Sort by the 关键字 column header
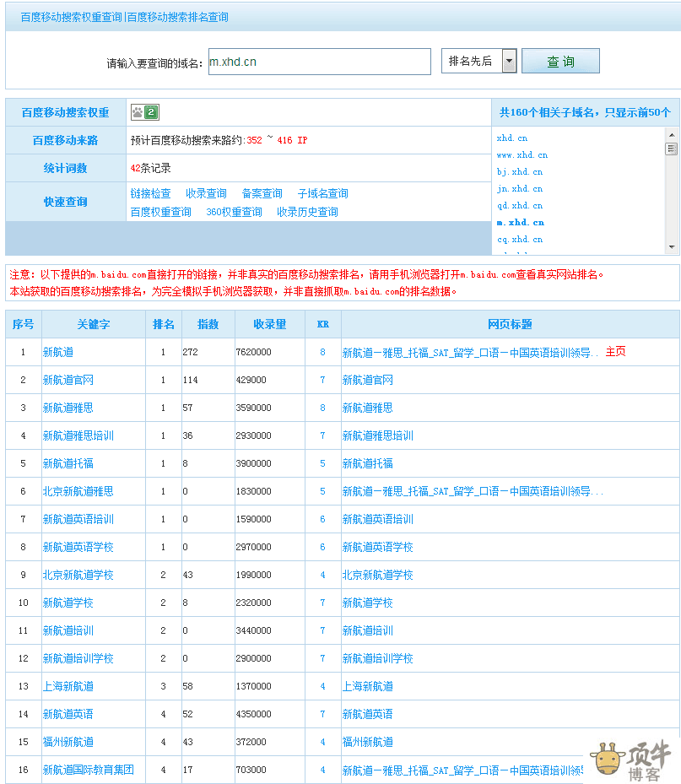Viewport: 681px width, 784px height. point(94,325)
